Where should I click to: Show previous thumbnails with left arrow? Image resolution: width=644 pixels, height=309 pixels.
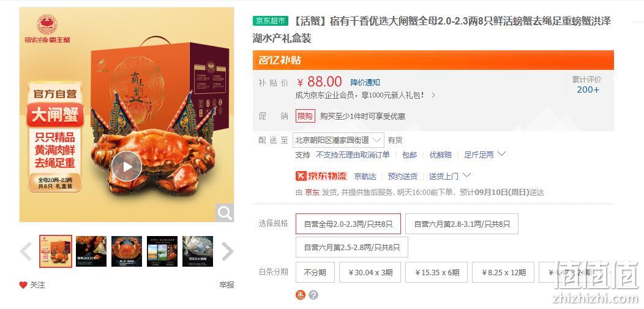point(26,251)
